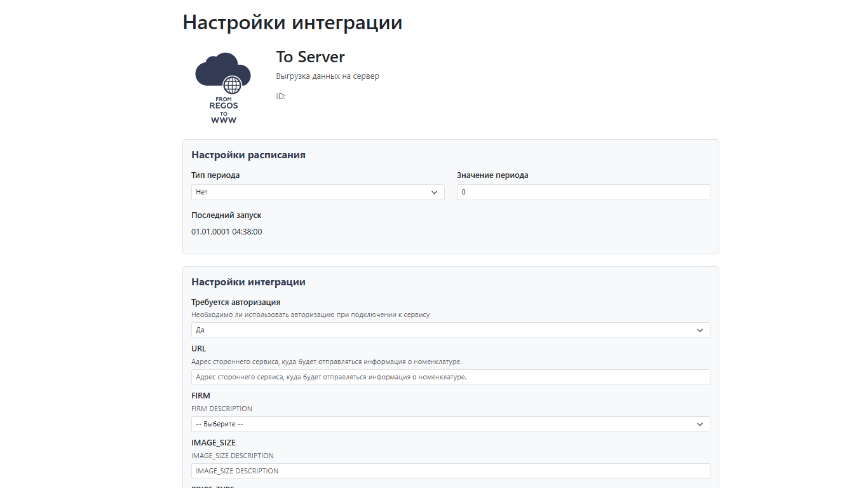Screen dimensions: 868x488
Task: Open the FIRM "-- Выберите --" dropdown
Action: [451, 424]
